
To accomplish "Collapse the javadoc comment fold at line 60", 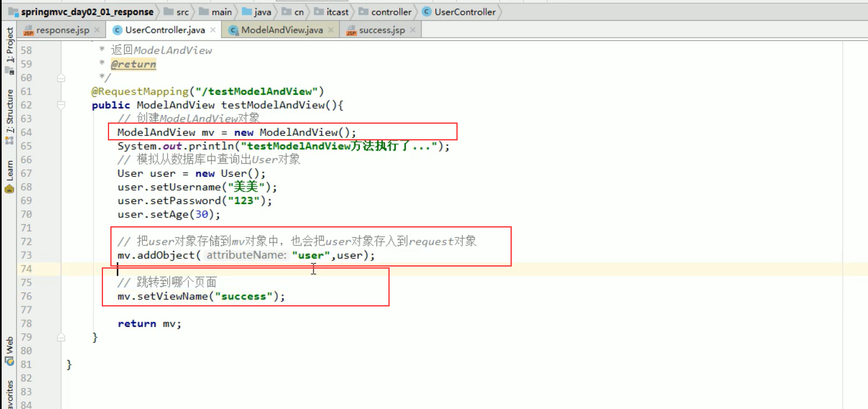I will (61, 77).
